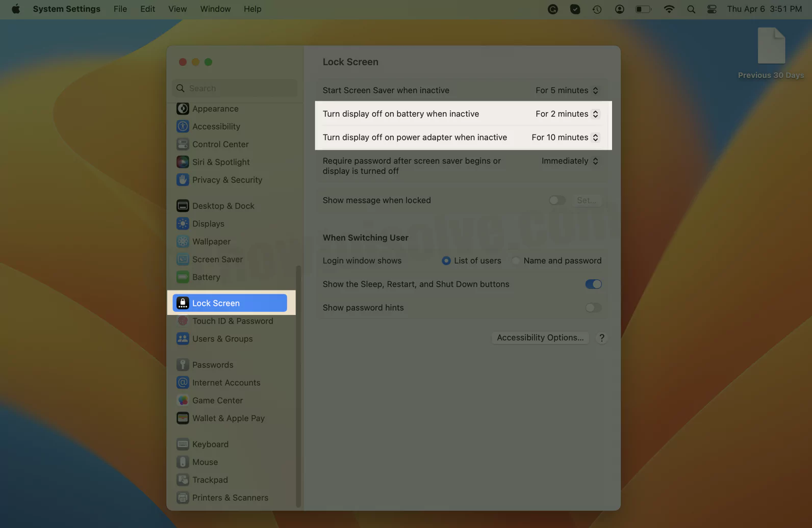Viewport: 812px width, 528px height.
Task: Click the Printers & Scanners icon
Action: coord(183,498)
